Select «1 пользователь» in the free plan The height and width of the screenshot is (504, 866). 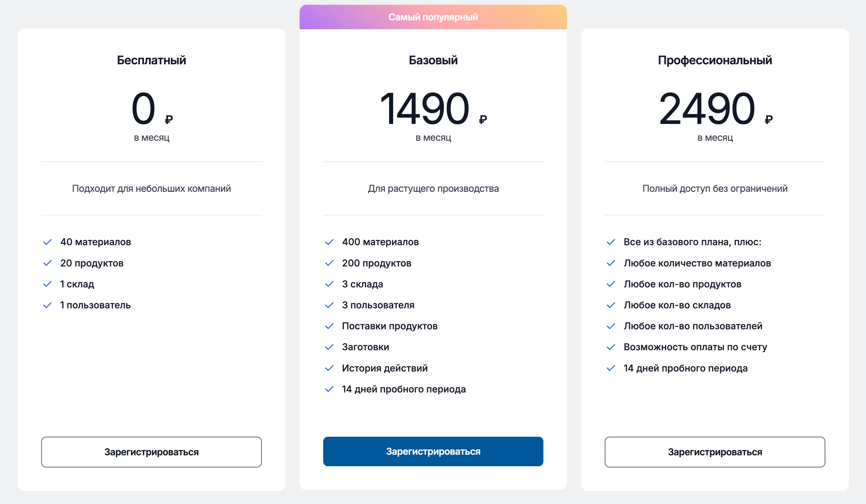[95, 305]
